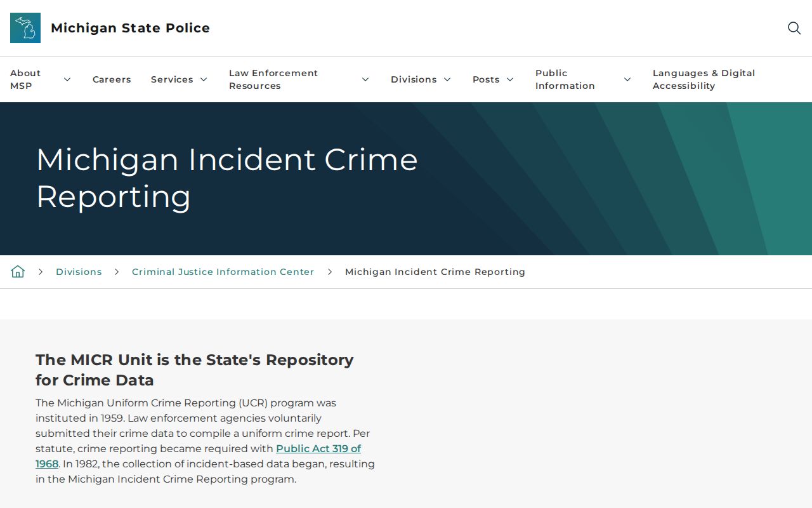Open the Public Information menu item
This screenshot has height=508, width=812.
565,79
